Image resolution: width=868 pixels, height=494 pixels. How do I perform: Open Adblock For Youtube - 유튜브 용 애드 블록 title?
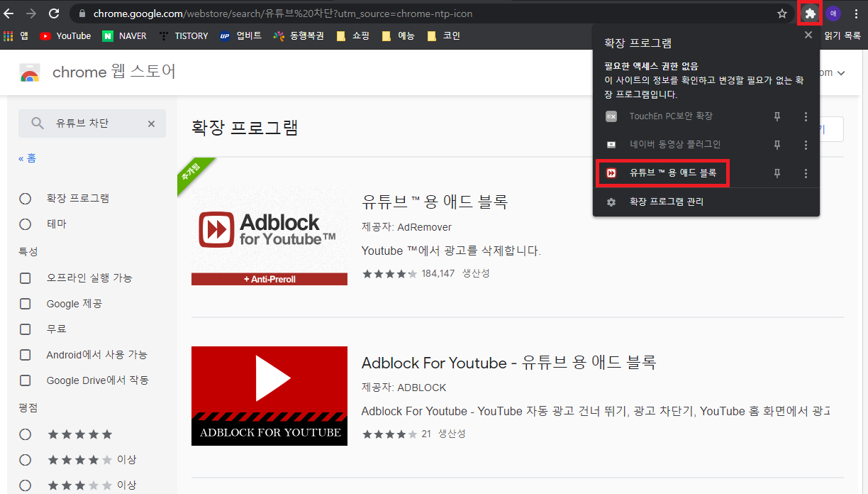(509, 363)
